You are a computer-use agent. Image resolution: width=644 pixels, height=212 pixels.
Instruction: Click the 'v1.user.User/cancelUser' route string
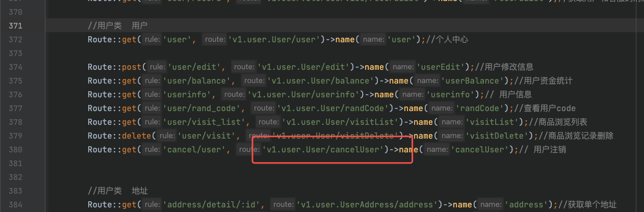[x=324, y=149]
